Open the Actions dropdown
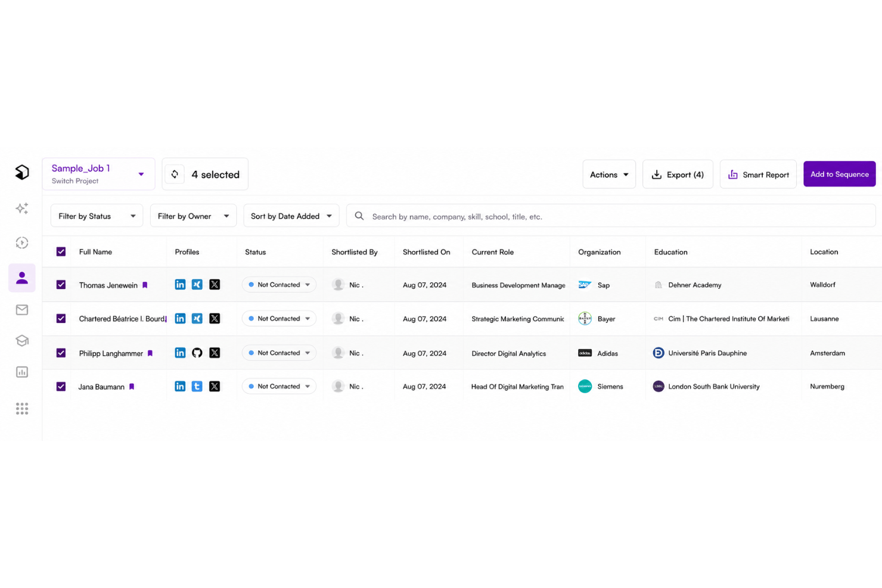The image size is (882, 588). click(609, 175)
